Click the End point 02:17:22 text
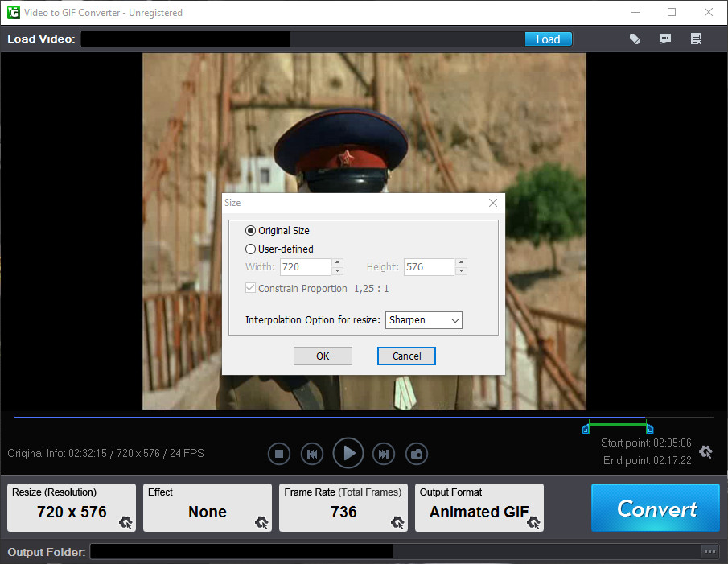728x564 pixels. (648, 460)
